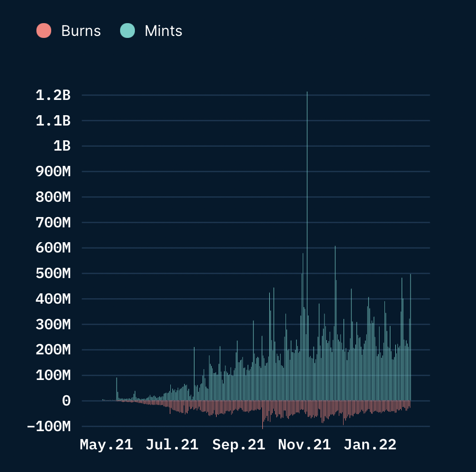Click the 1.1B y-axis label
476x472 pixels.
click(53, 121)
